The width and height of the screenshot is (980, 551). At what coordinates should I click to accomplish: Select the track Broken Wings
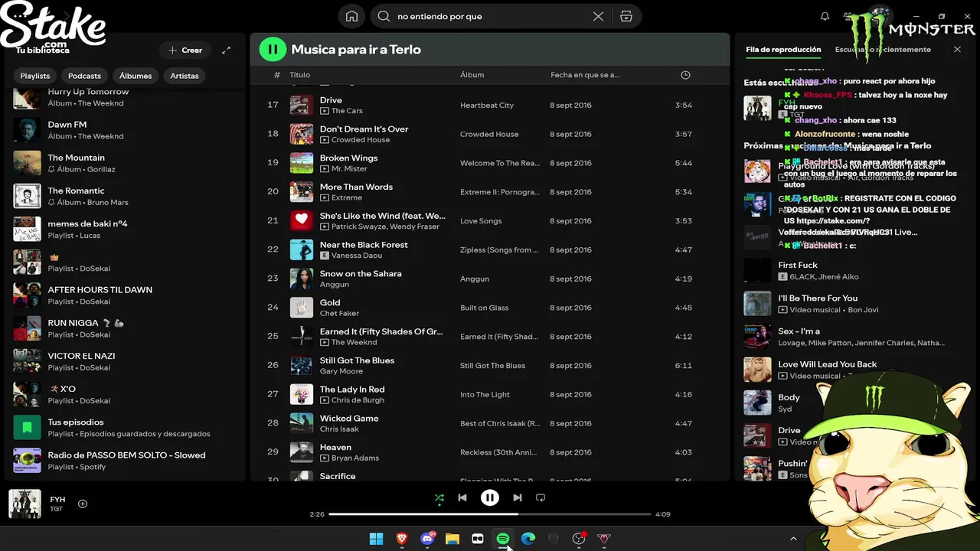click(489, 163)
